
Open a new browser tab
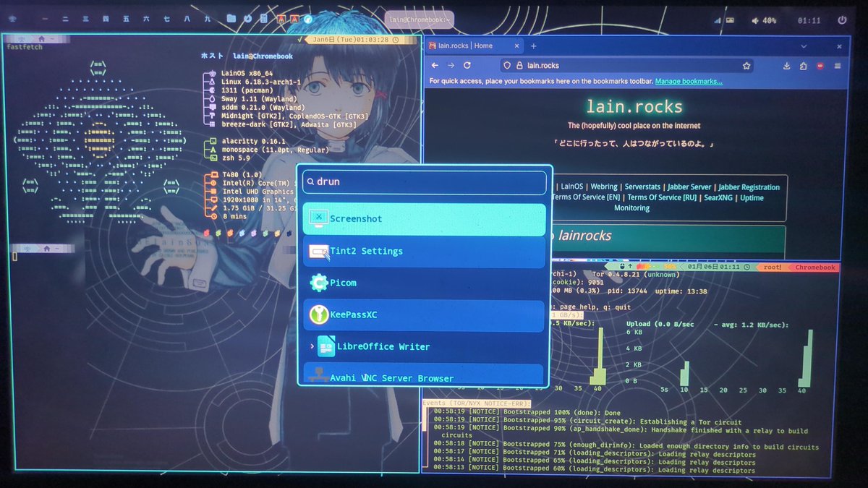point(534,46)
